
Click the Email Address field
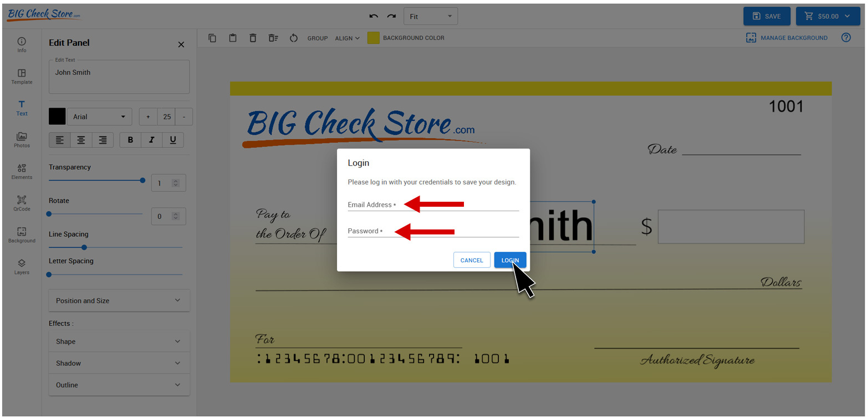433,205
